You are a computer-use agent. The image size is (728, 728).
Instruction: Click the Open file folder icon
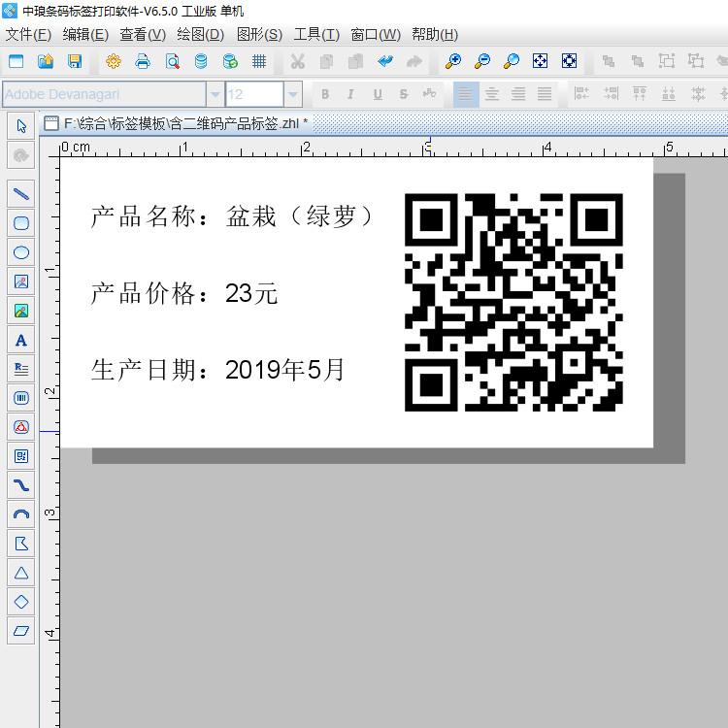[x=46, y=61]
